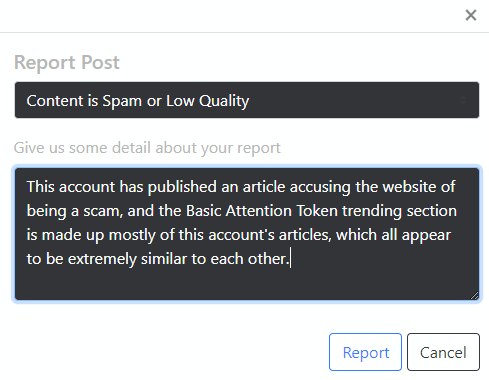Focus the report detail text area's empty bottom line
The width and height of the screenshot is (489, 380).
pyautogui.click(x=247, y=283)
